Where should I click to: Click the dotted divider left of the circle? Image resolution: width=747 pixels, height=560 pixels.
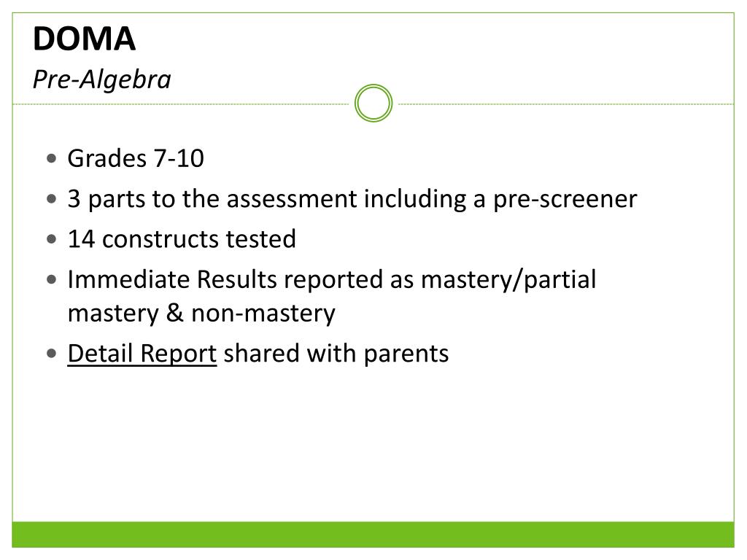(182, 104)
